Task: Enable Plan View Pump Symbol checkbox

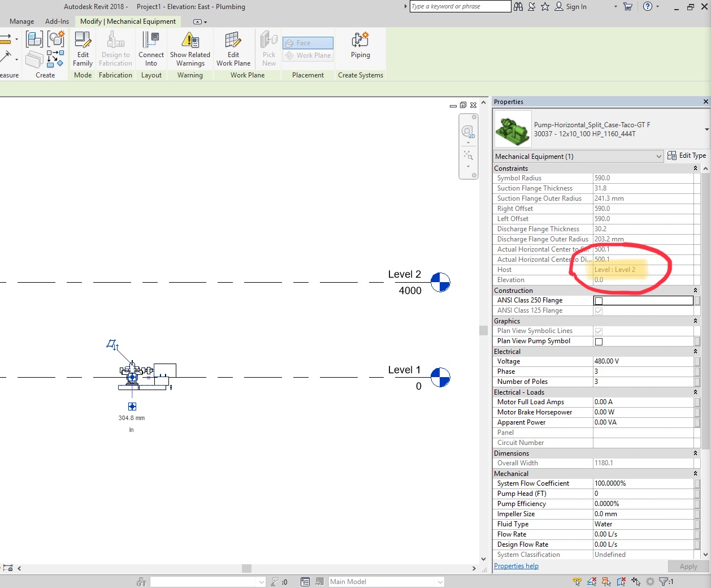Action: (x=599, y=341)
